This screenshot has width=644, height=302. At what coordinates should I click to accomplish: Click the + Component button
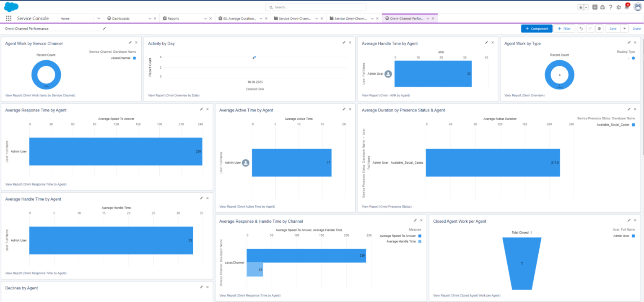click(x=537, y=28)
